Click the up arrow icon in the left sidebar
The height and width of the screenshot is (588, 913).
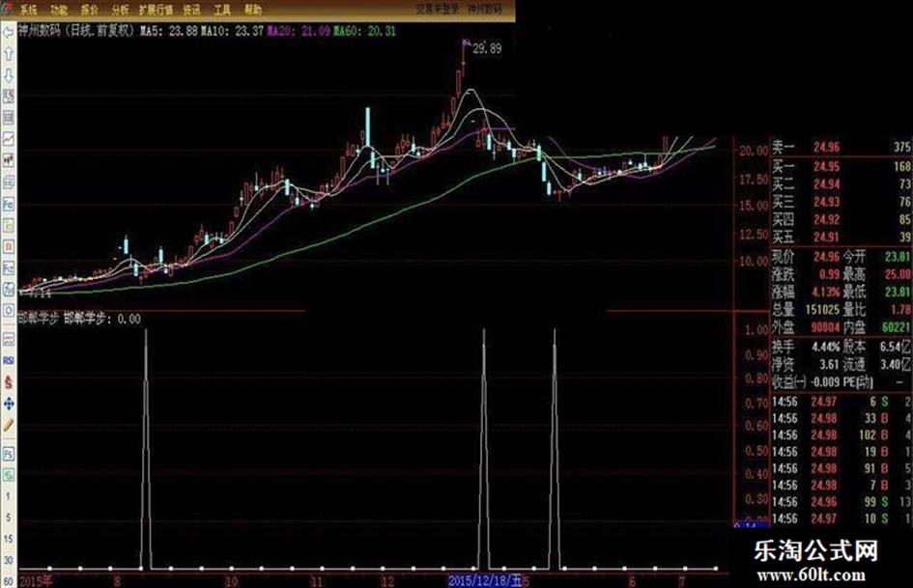point(8,54)
